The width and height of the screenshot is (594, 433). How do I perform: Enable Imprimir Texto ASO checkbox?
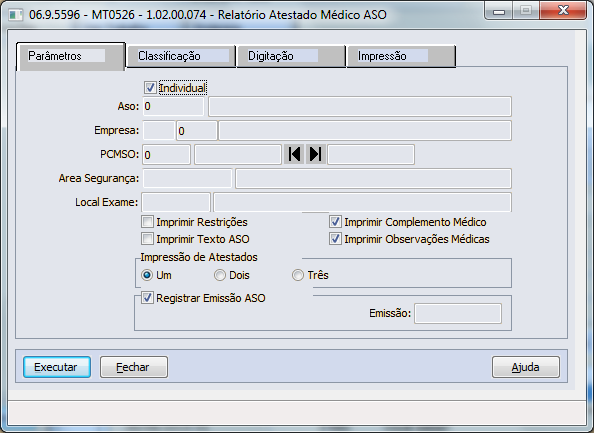tap(147, 239)
